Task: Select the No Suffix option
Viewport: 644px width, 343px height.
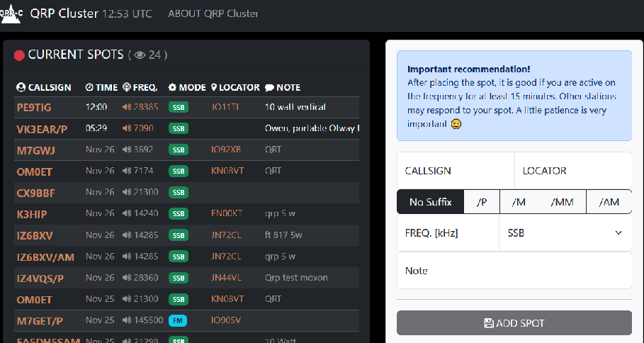Action: pyautogui.click(x=431, y=202)
